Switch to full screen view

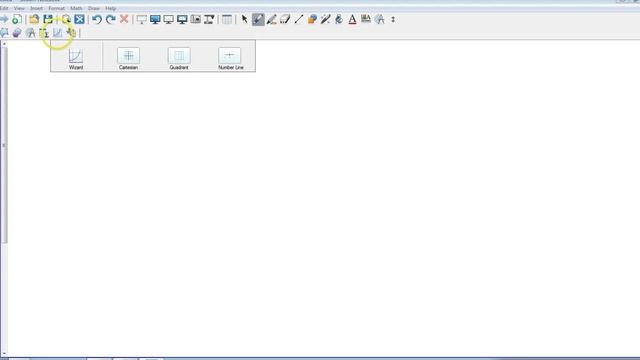point(155,19)
